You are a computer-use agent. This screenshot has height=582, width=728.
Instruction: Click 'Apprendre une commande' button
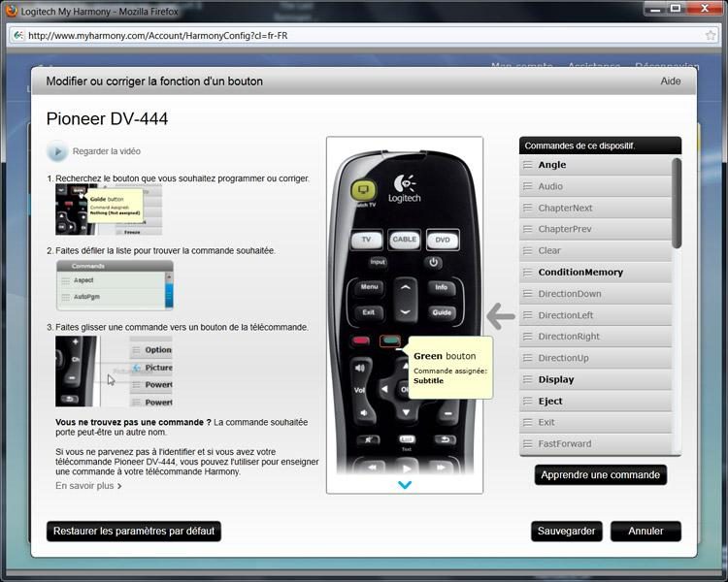tap(600, 474)
